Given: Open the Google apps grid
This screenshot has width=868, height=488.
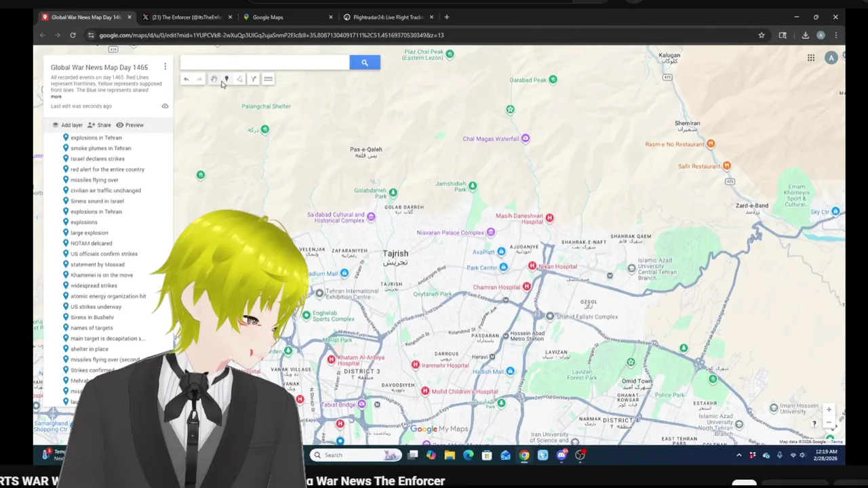Looking at the screenshot, I should pyautogui.click(x=811, y=58).
